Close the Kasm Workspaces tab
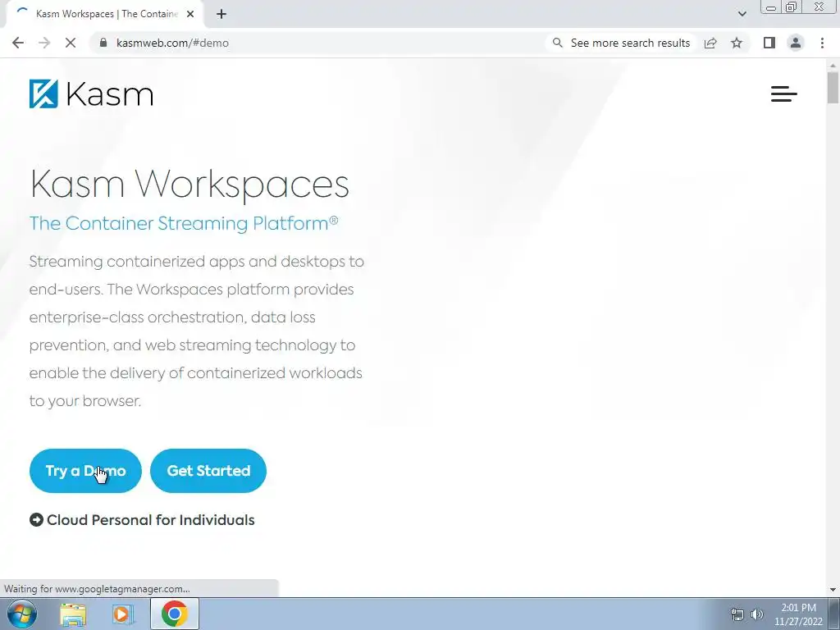840x630 pixels. coord(190,14)
